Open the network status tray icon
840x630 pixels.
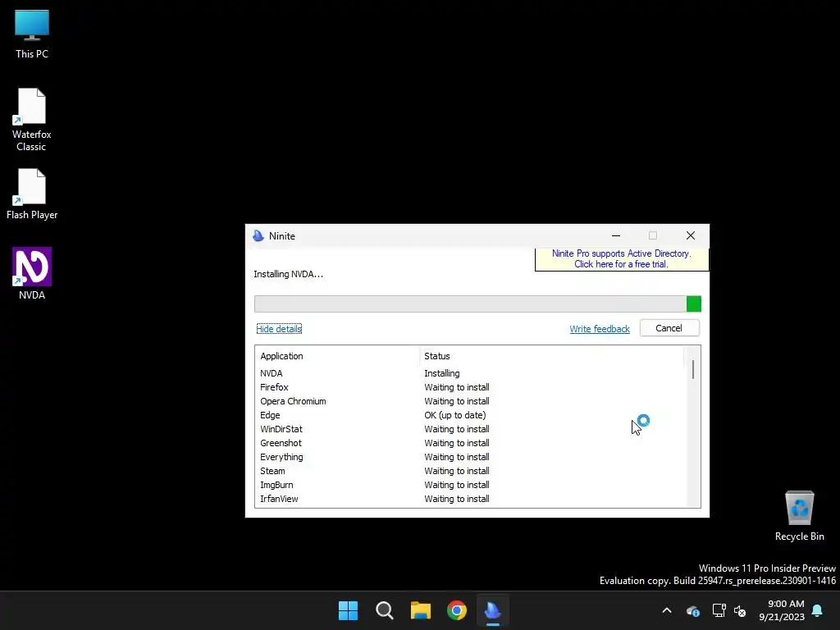[x=719, y=610]
